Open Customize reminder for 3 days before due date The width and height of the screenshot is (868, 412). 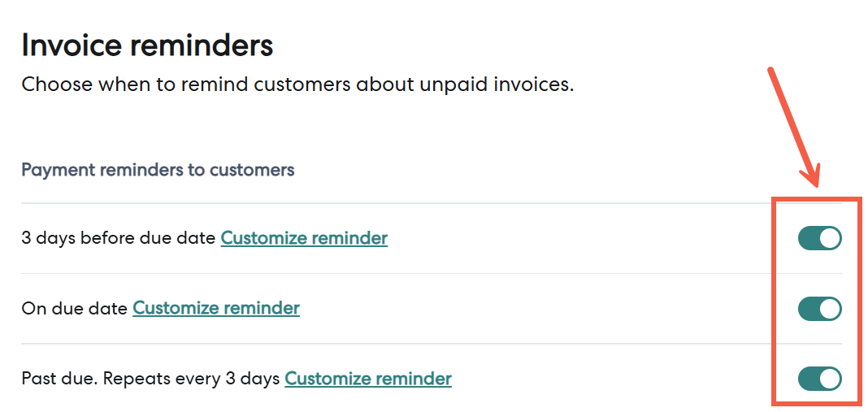304,238
